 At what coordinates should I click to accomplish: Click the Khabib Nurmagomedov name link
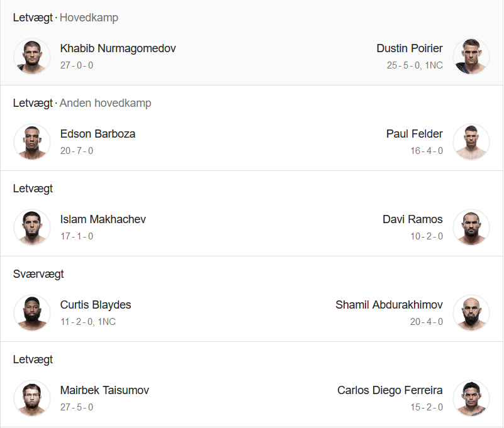[x=118, y=48]
